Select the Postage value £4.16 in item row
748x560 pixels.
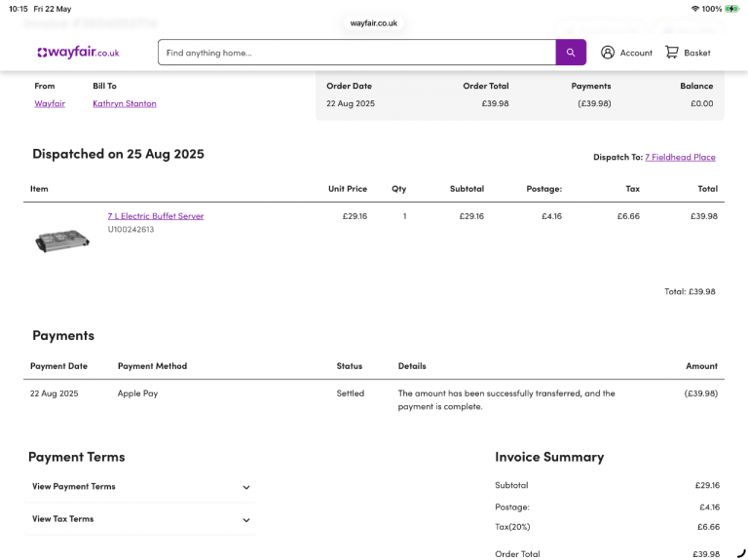(551, 216)
